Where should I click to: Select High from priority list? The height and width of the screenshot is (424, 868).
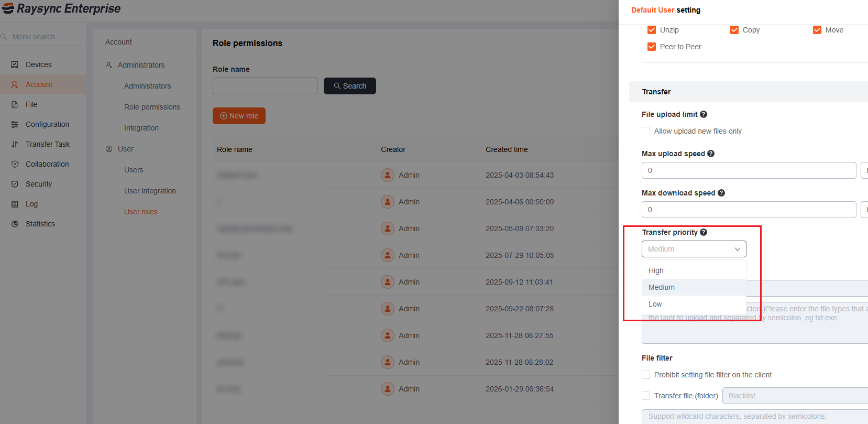[656, 270]
